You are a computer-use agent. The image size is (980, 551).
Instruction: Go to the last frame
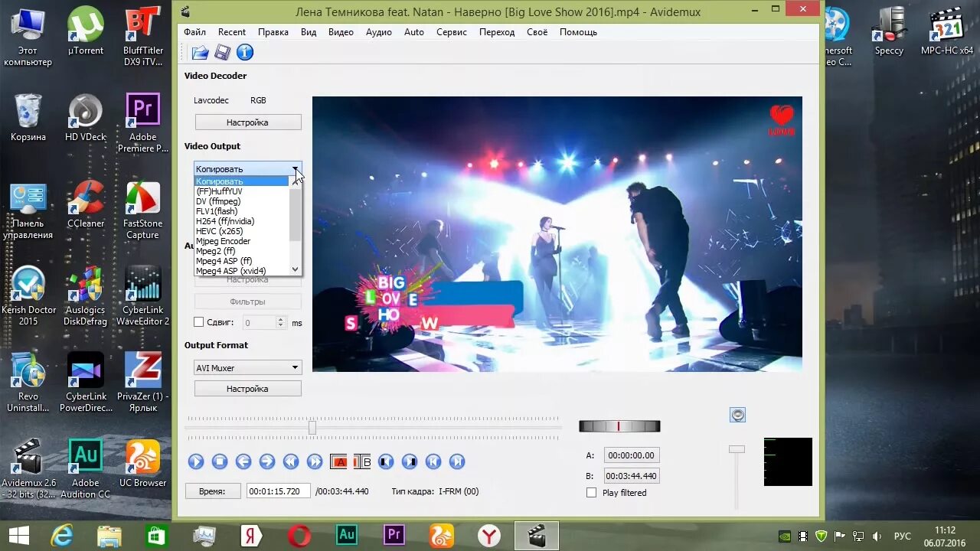click(x=457, y=461)
